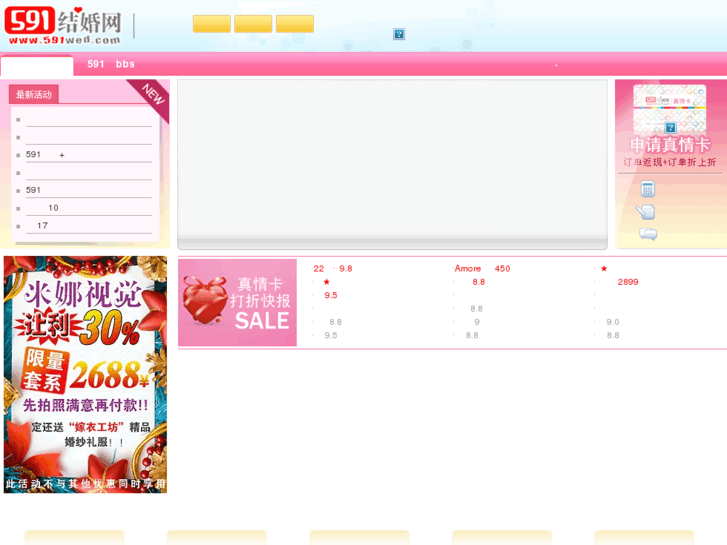
Task: Open the 'Amore 450' discount entry
Action: coord(482,269)
